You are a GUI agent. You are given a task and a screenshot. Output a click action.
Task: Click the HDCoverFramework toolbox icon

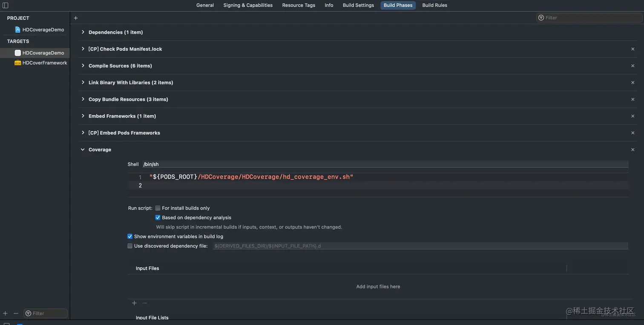click(x=17, y=63)
